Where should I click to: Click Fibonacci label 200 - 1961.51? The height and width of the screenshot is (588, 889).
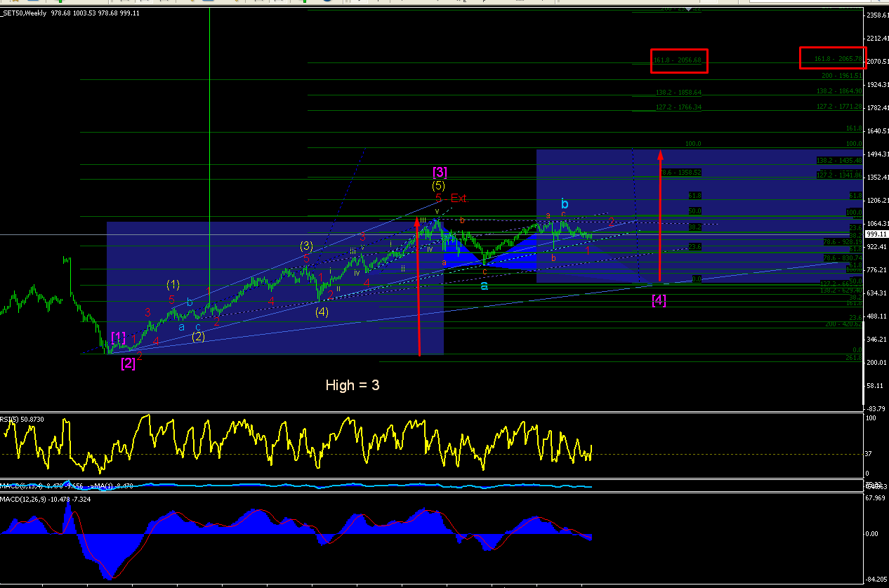[842, 75]
